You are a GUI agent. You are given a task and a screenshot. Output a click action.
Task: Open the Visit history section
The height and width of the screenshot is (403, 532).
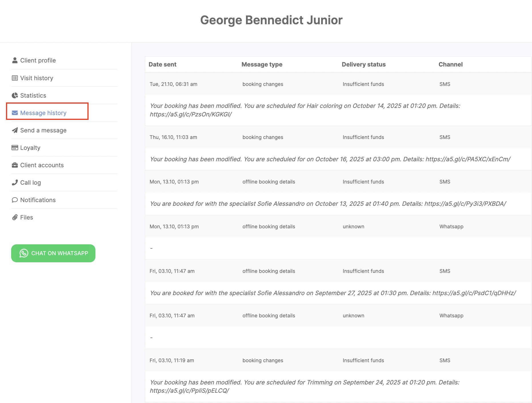point(37,78)
